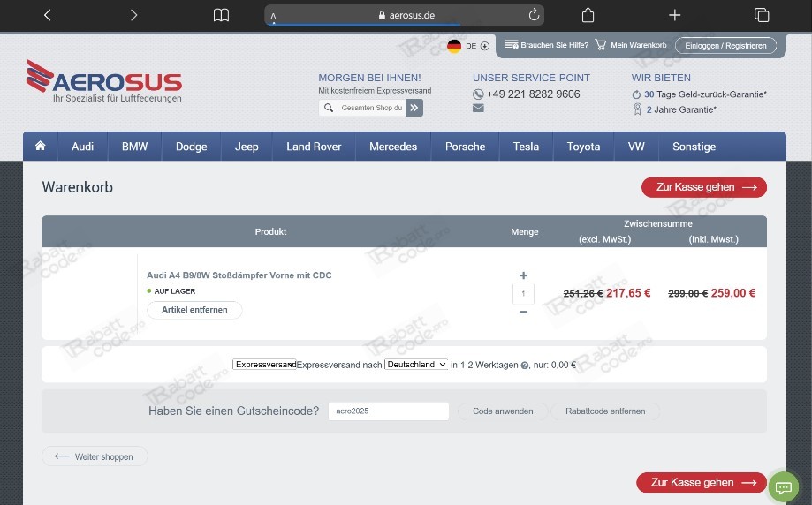Tap the browser share icon
The image size is (812, 505).
tap(588, 15)
